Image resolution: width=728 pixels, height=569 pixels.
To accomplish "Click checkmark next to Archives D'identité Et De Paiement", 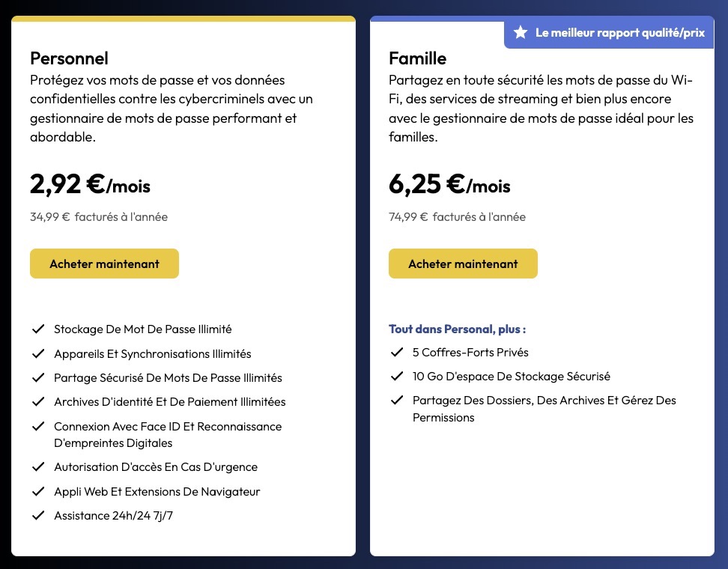I will click(x=37, y=401).
